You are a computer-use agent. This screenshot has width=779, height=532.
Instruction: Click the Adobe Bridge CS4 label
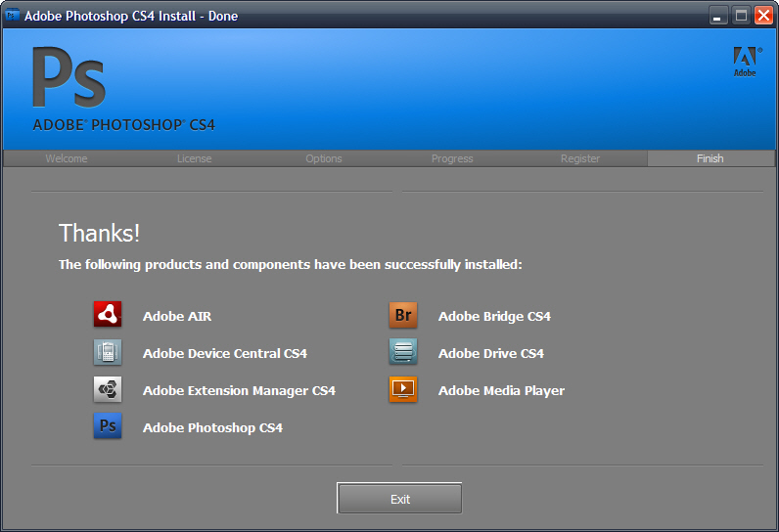pos(494,316)
